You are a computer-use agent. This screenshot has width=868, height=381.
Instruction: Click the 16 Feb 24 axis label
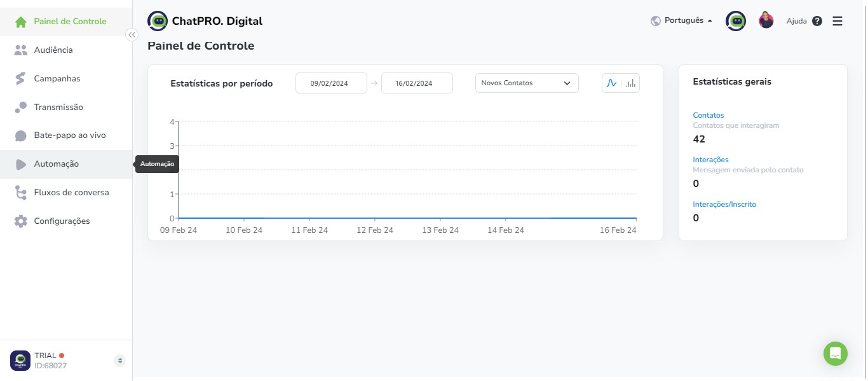pos(618,230)
